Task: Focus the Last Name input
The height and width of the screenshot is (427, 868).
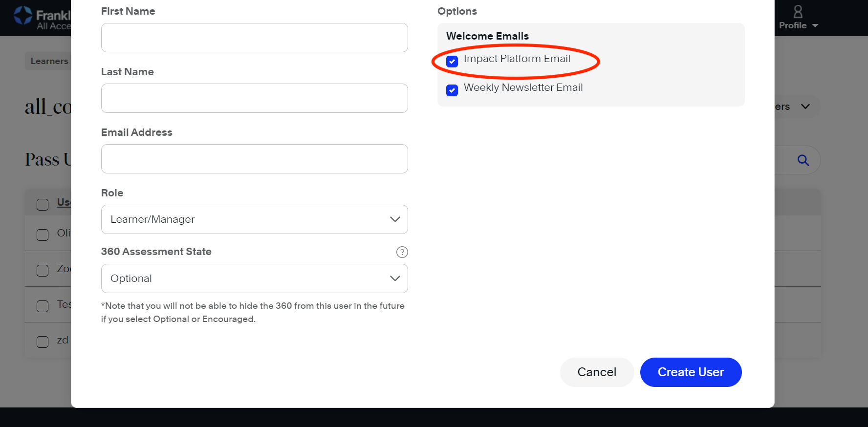Action: [254, 98]
